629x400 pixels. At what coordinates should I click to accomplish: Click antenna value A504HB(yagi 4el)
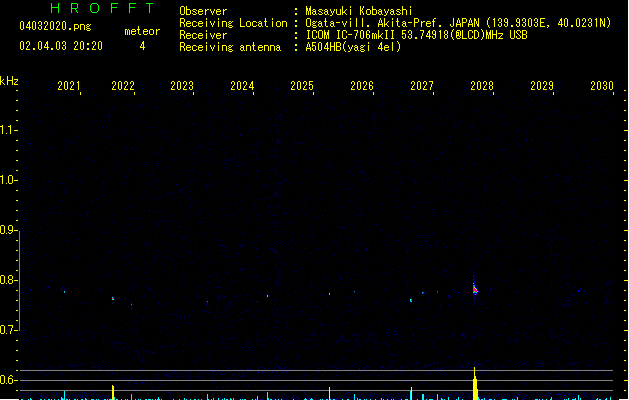[353, 47]
